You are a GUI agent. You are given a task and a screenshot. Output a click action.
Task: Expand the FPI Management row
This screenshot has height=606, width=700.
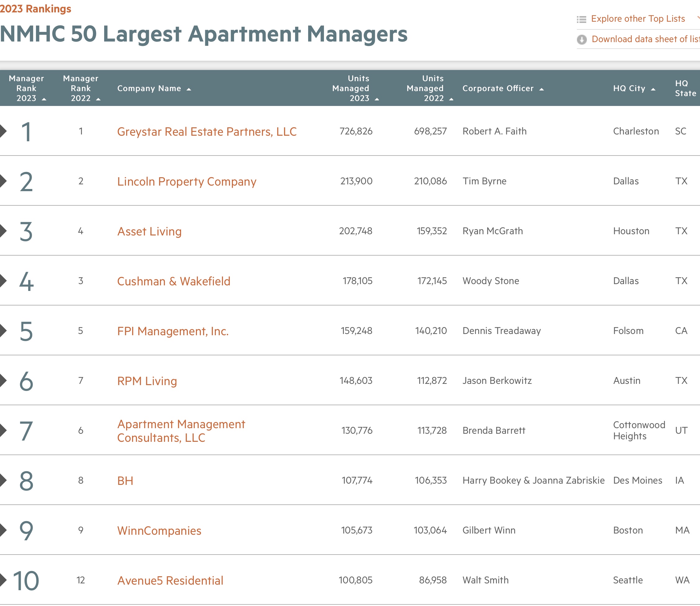(x=3, y=331)
